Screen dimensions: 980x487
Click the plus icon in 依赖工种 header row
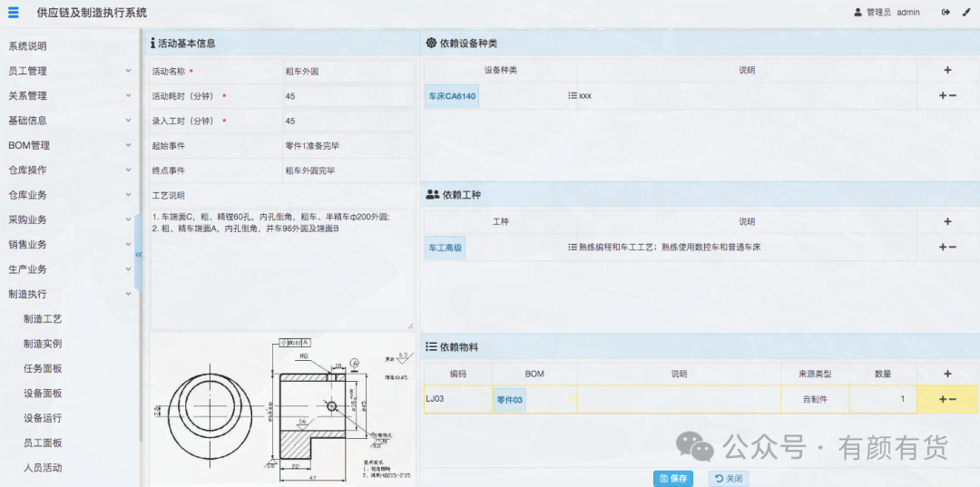pos(947,221)
